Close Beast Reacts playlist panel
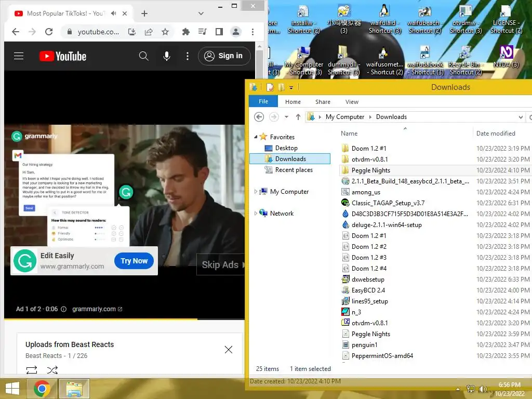532x399 pixels. [229, 350]
